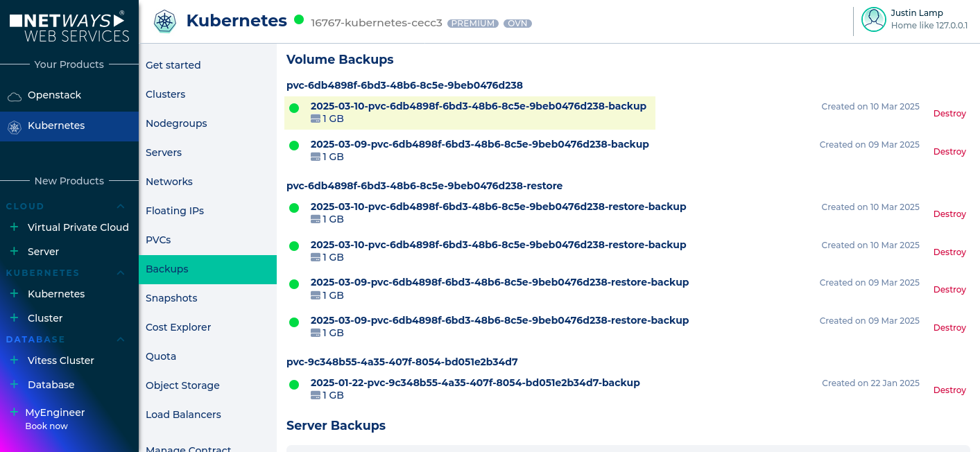Click green status dot of 2025-03-10-pvc-6db4898f backup
Viewport: 980px width, 452px height.
294,108
